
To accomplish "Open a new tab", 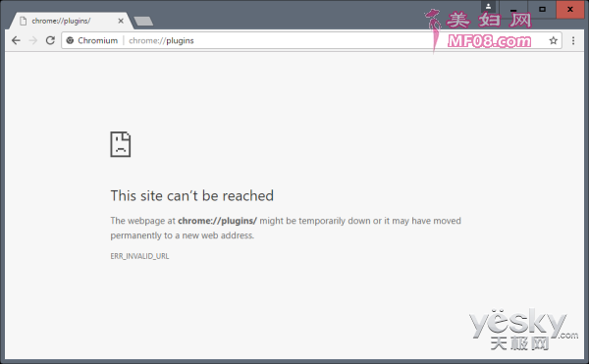I will point(143,21).
